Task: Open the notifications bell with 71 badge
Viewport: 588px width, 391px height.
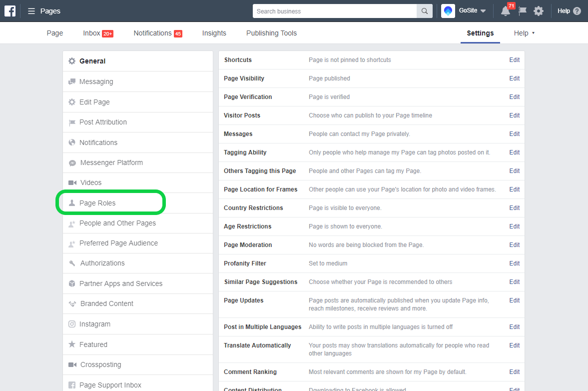Action: 506,11
